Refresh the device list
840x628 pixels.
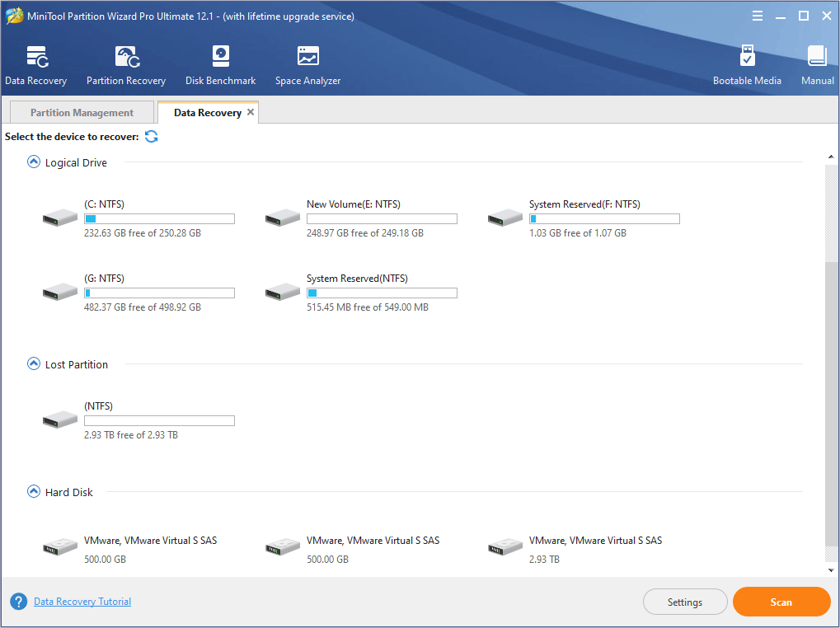point(151,136)
